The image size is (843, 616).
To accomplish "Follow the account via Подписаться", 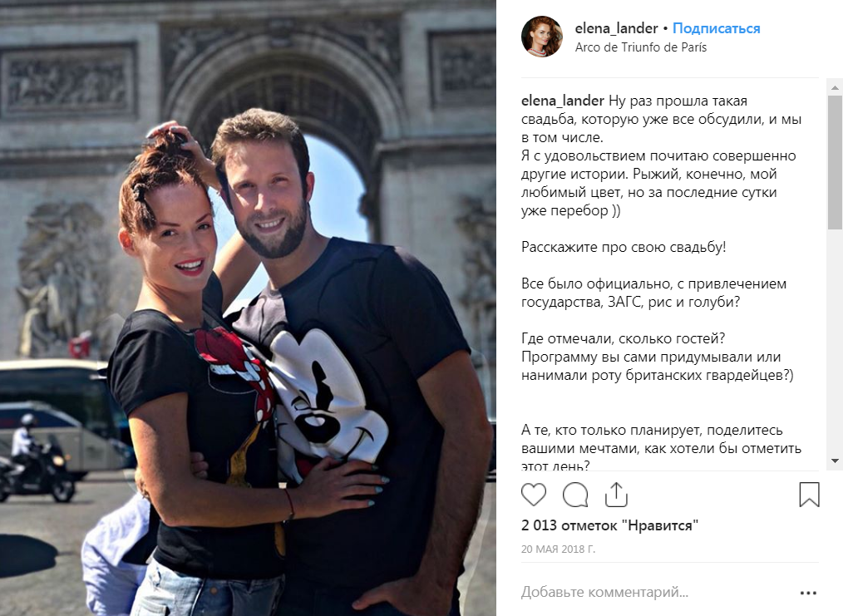I will (716, 28).
